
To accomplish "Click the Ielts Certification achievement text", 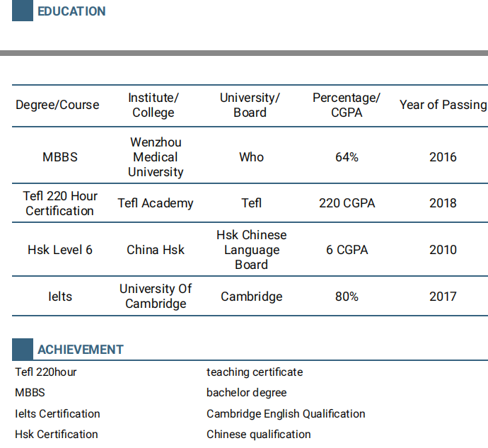I will coord(57,414).
